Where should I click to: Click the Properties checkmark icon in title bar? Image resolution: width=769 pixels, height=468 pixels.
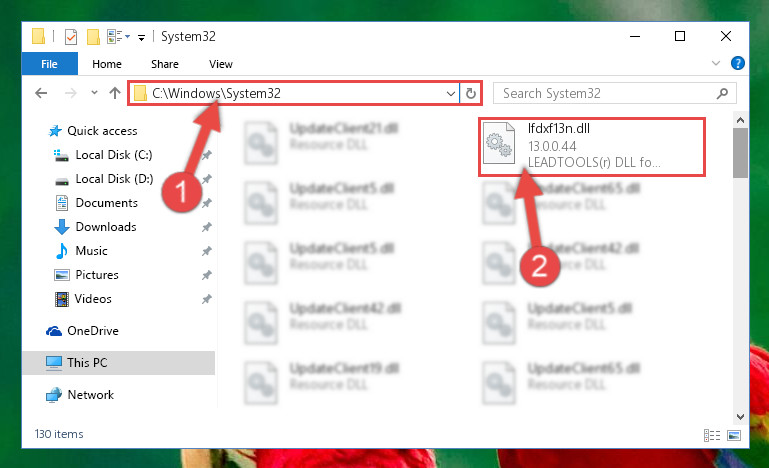pos(71,37)
